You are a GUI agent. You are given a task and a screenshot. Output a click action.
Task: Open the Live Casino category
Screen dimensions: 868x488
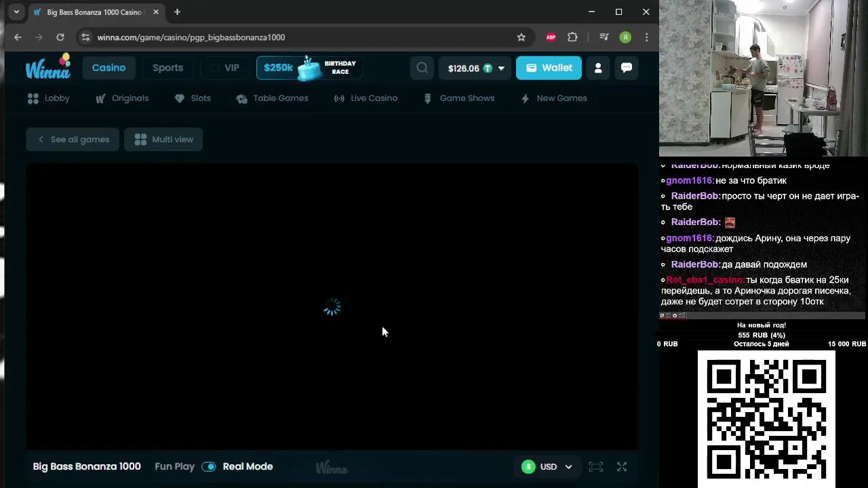[x=366, y=98]
